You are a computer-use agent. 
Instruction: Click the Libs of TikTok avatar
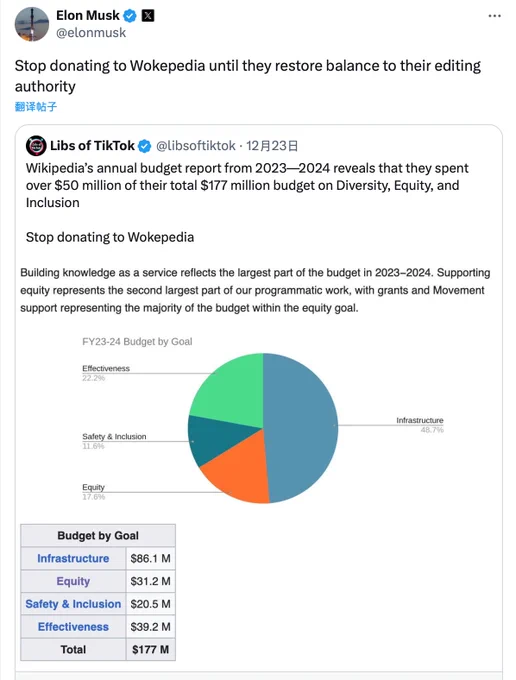[x=36, y=146]
